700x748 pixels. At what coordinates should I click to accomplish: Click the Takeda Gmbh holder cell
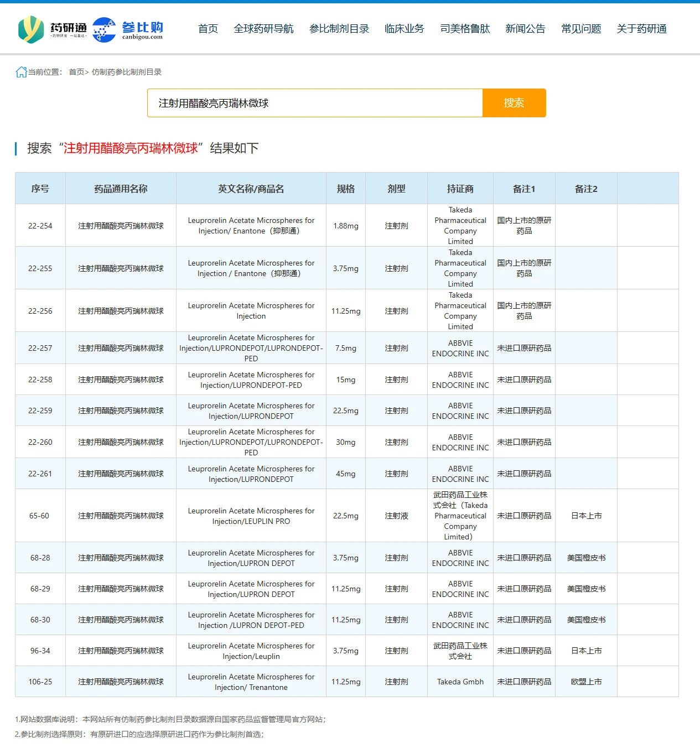click(460, 682)
